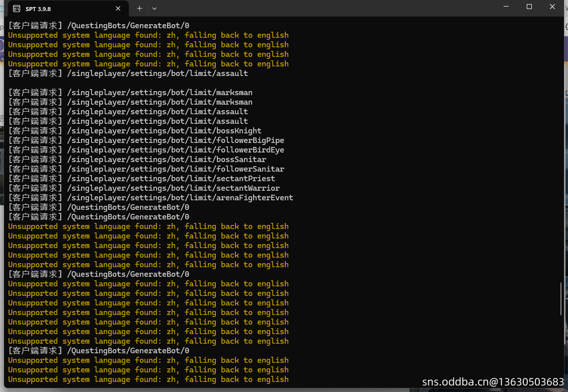Click the arenaFighterEvent request line
The width and height of the screenshot is (568, 392).
(x=150, y=198)
